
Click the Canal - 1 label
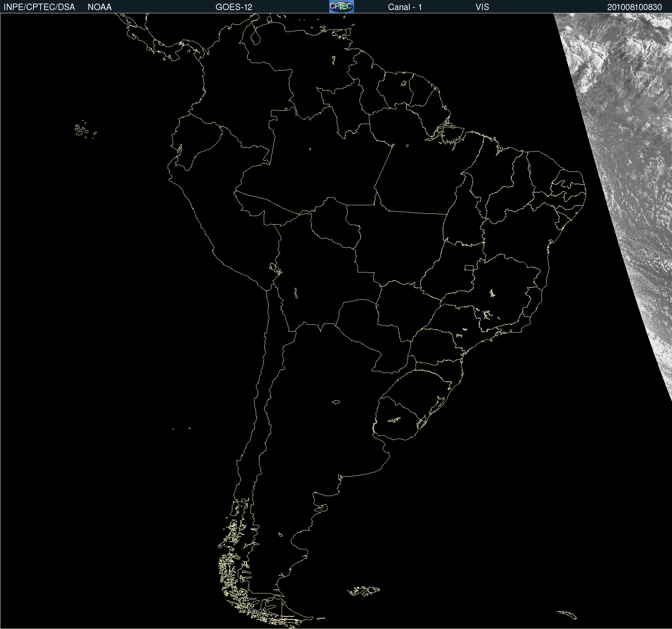pyautogui.click(x=405, y=7)
